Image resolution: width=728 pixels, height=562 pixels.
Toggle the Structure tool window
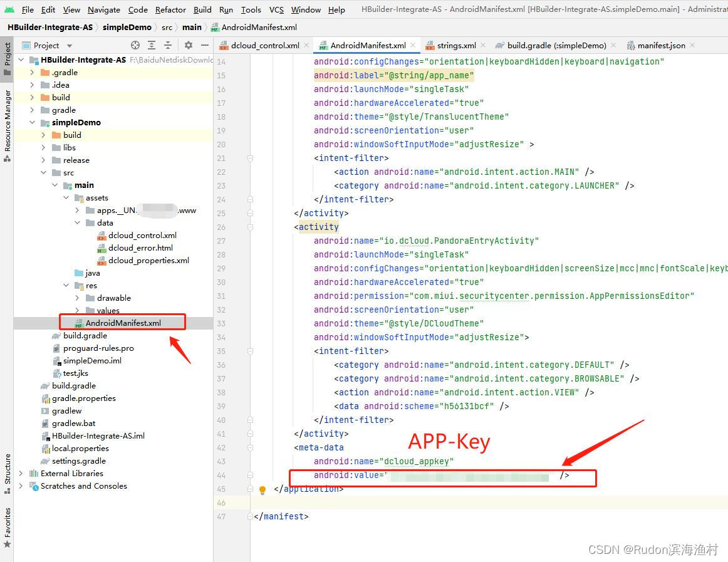click(x=7, y=468)
